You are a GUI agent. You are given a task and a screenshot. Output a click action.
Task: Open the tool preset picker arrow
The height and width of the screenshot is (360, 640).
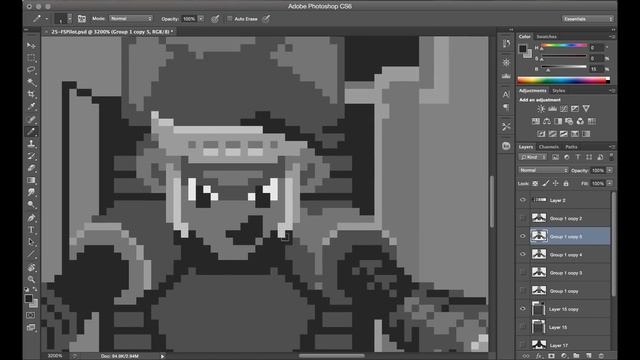tap(47, 19)
